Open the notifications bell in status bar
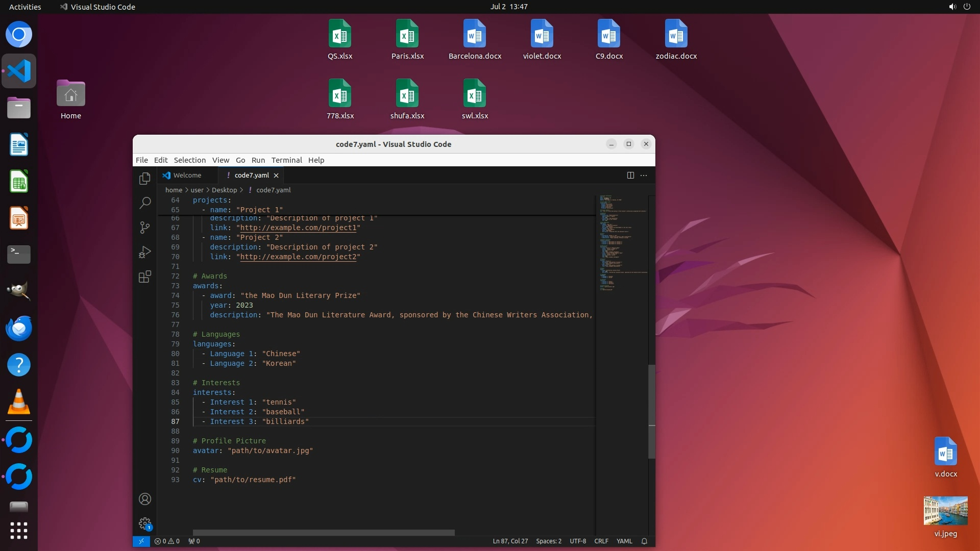Screen dimensions: 980x551 pyautogui.click(x=644, y=541)
